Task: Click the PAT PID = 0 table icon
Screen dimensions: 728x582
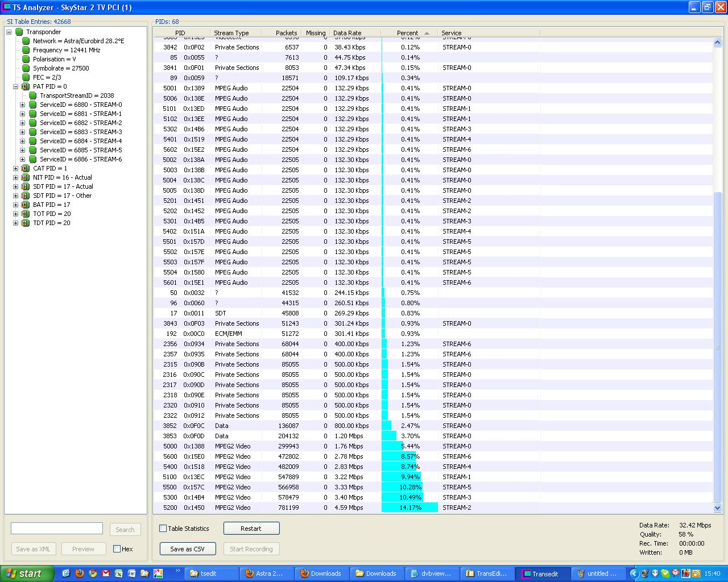Action: [x=25, y=86]
